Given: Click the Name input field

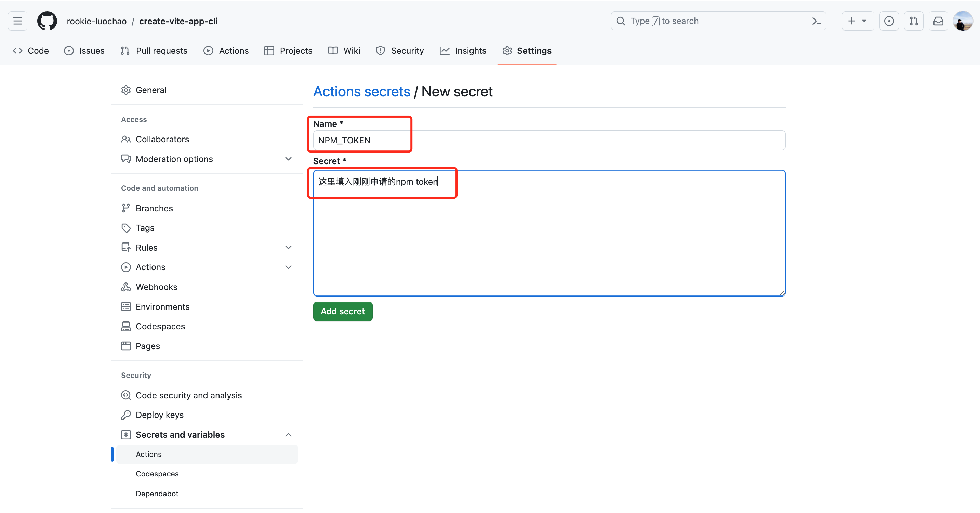Looking at the screenshot, I should (x=549, y=141).
